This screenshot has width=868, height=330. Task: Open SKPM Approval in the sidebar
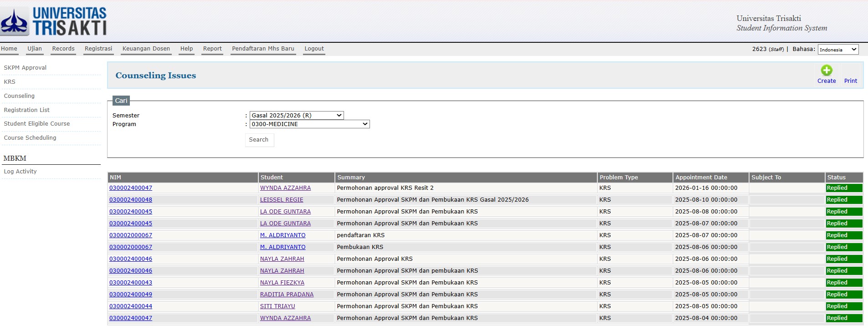[x=25, y=68]
